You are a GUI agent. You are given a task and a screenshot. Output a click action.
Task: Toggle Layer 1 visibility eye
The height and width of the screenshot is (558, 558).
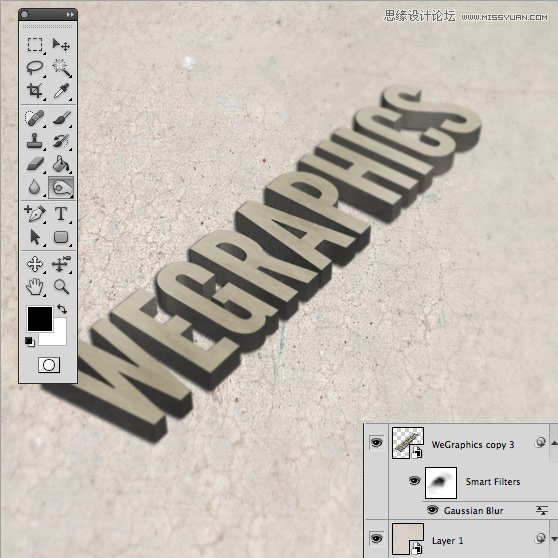[377, 538]
